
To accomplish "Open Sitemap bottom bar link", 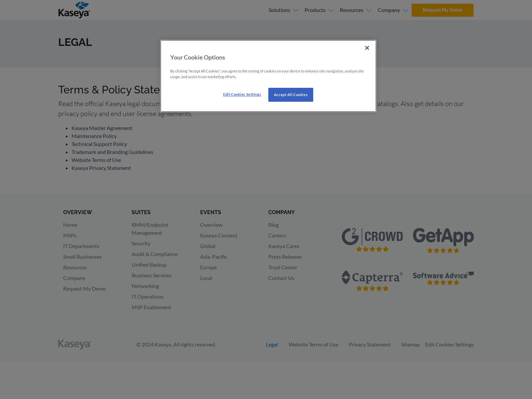I will (x=411, y=344).
